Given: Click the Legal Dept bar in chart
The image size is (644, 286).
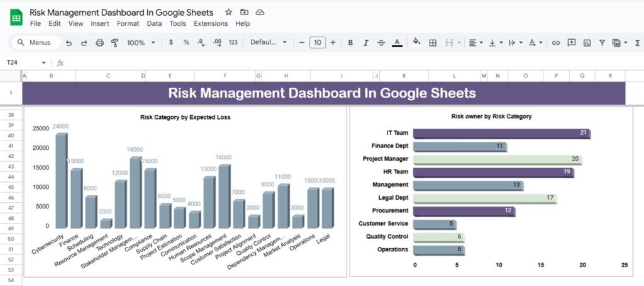Looking at the screenshot, I should click(485, 198).
